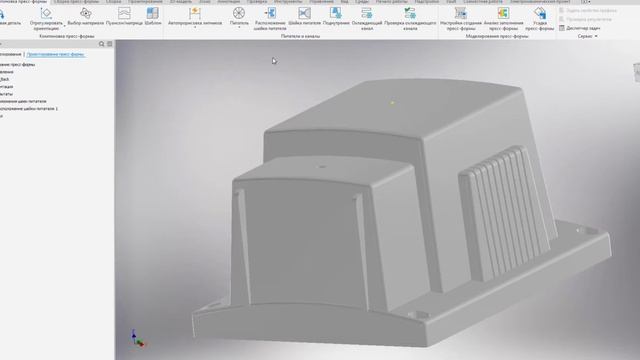Open the Material Selection (Выбор материала) tool

pyautogui.click(x=86, y=16)
